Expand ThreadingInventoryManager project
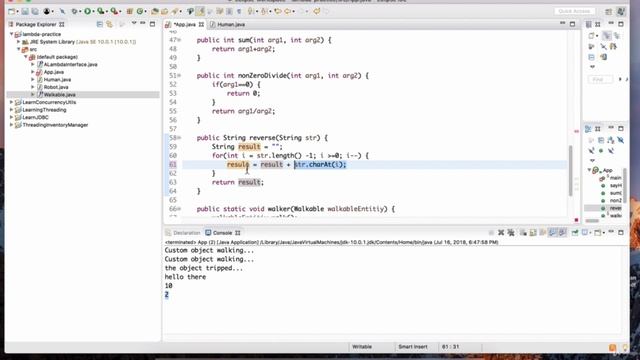The width and height of the screenshot is (640, 360). (11, 125)
